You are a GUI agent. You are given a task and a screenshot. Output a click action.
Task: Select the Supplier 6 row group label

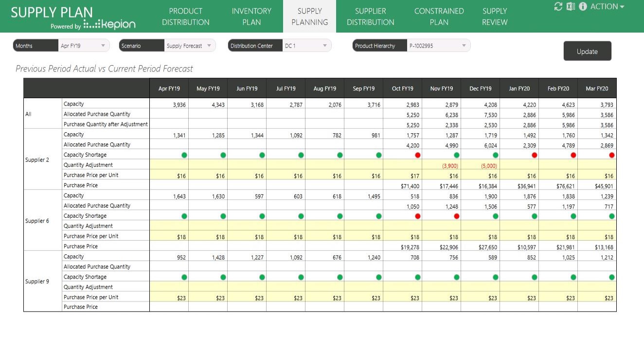pyautogui.click(x=37, y=221)
